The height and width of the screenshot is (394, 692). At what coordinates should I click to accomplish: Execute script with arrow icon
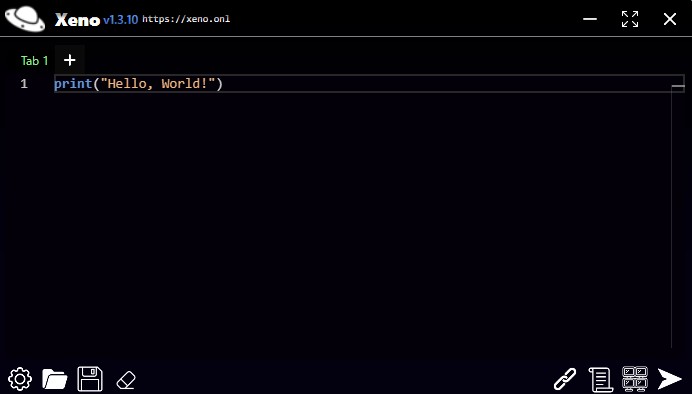point(669,379)
